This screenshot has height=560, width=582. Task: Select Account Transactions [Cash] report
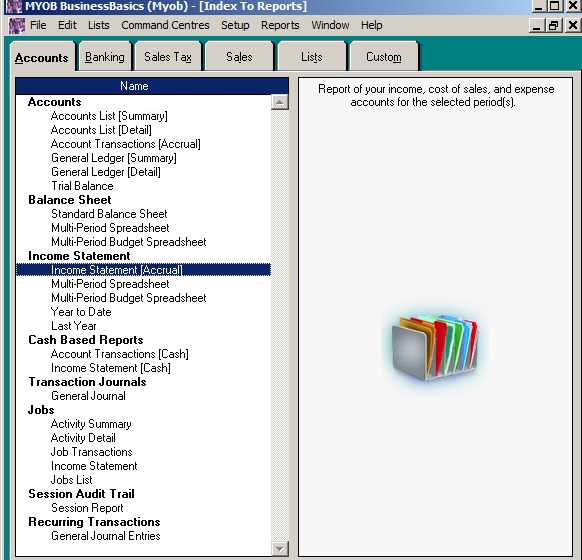120,354
